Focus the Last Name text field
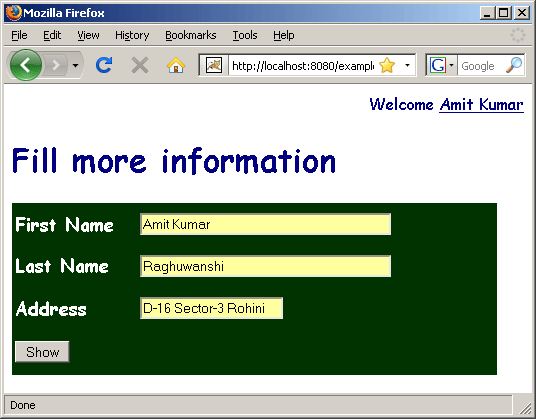 pos(265,266)
